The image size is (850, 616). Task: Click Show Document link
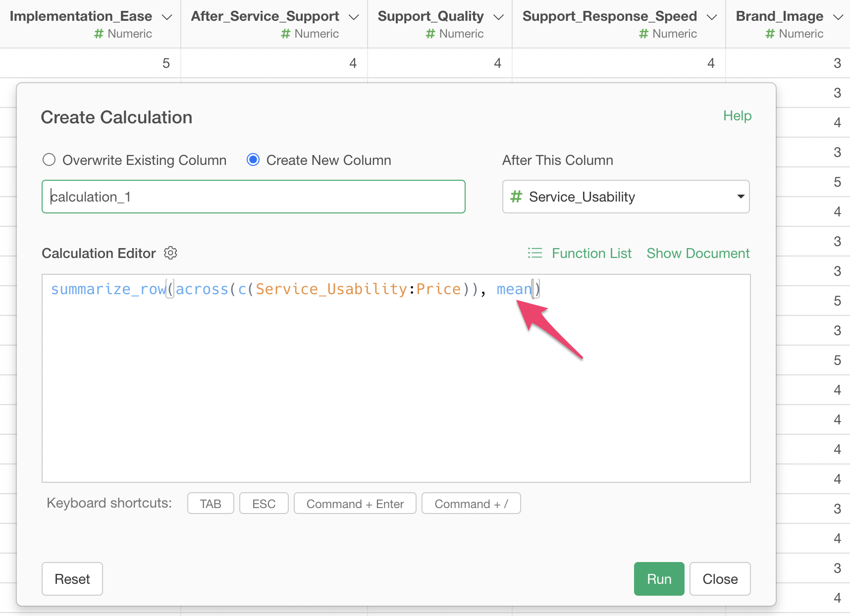[x=698, y=253]
